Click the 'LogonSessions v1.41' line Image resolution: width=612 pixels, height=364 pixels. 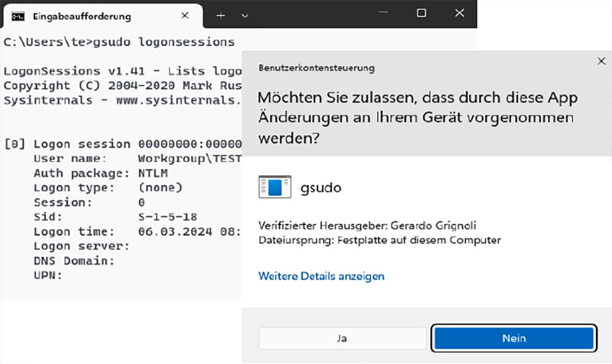coord(122,71)
